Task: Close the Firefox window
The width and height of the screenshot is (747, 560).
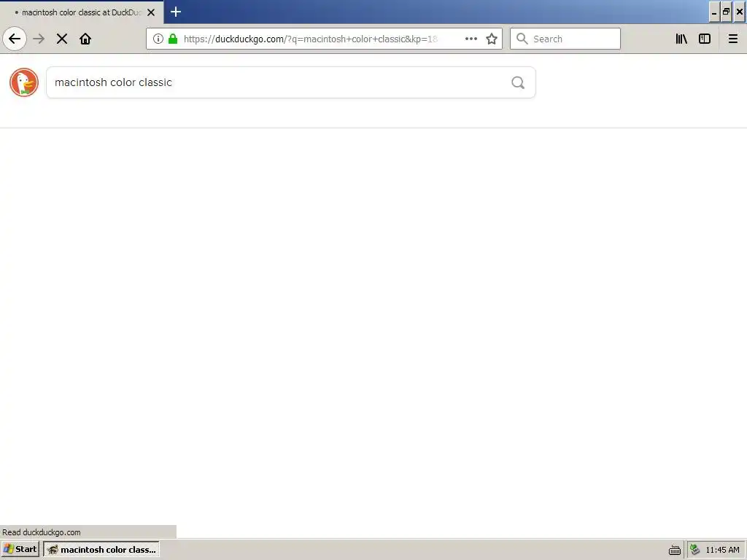Action: [740, 12]
